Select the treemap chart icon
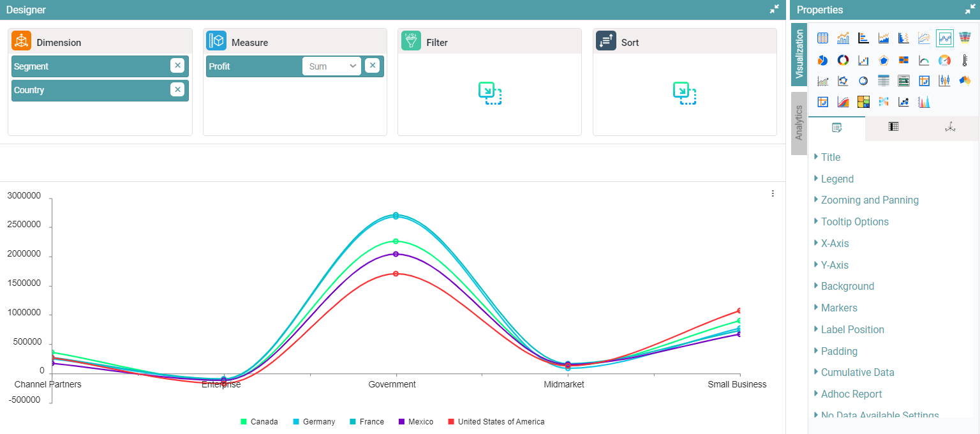The image size is (980, 434). [x=863, y=102]
